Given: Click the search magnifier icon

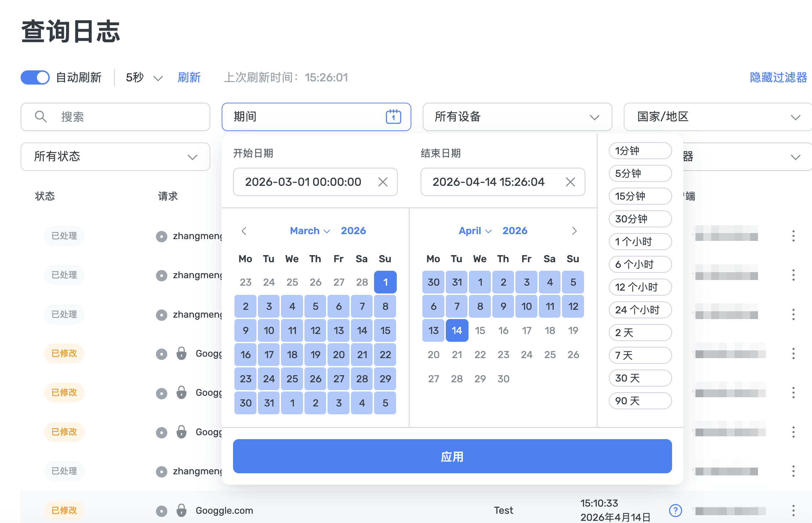Looking at the screenshot, I should click(40, 117).
